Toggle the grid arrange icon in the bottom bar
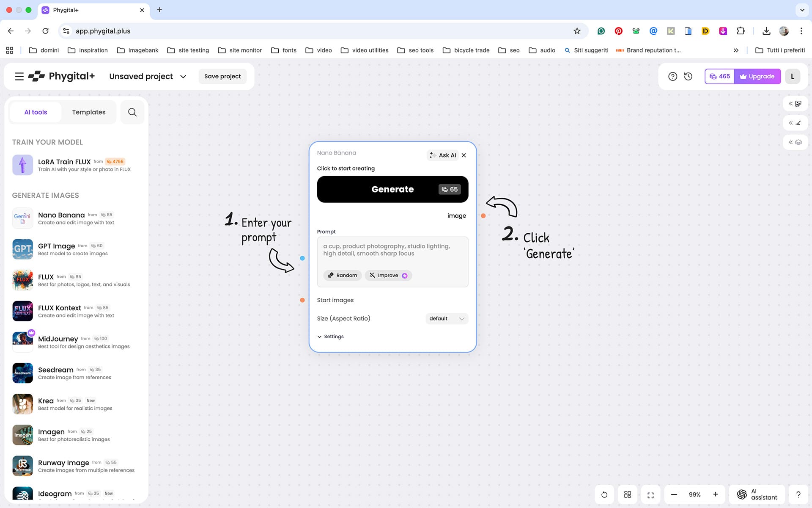Image resolution: width=812 pixels, height=508 pixels. (628, 494)
